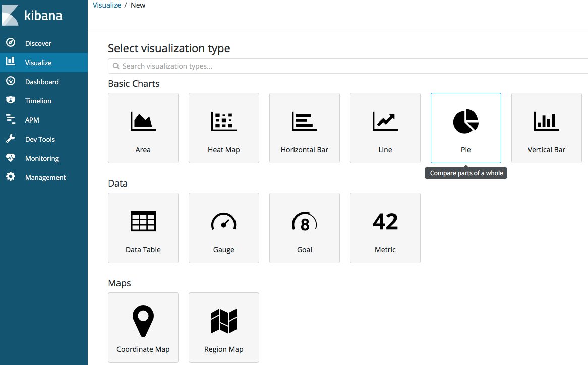
Task: Click the Area label text
Action: [143, 150]
